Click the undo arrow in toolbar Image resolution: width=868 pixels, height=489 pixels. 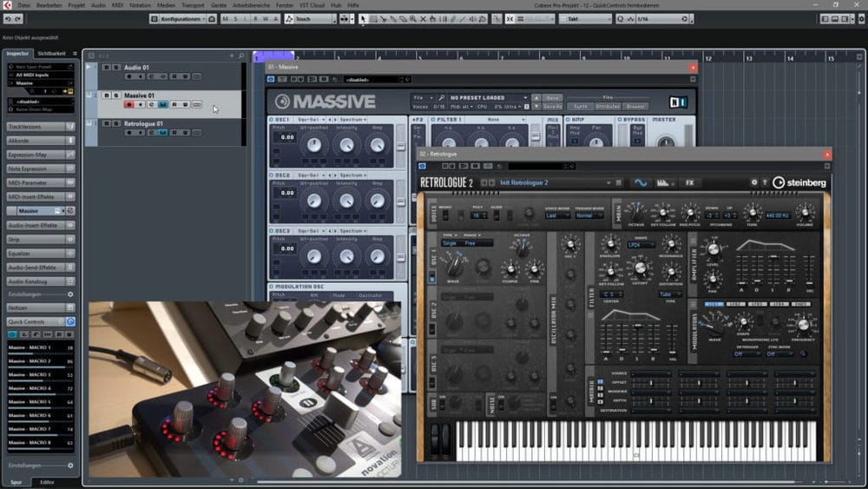click(x=8, y=19)
